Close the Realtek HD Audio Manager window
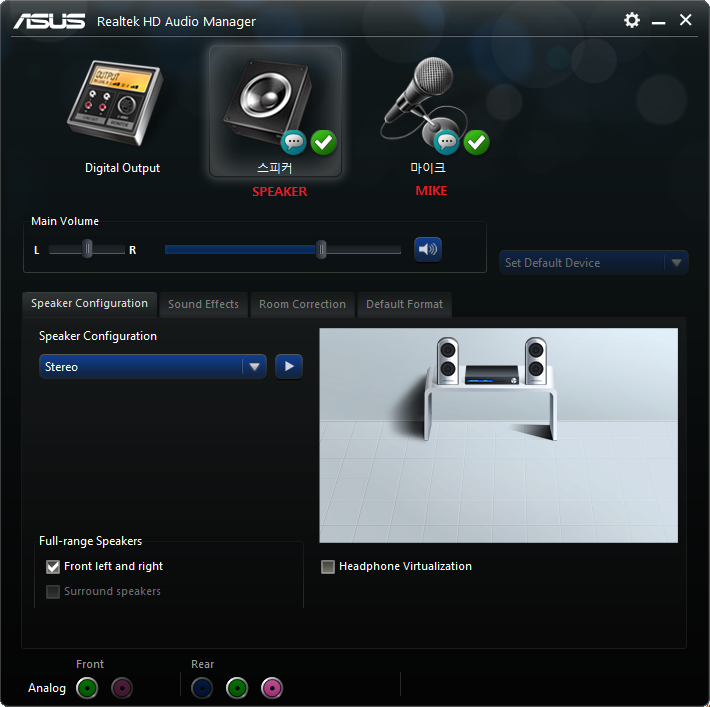 686,20
